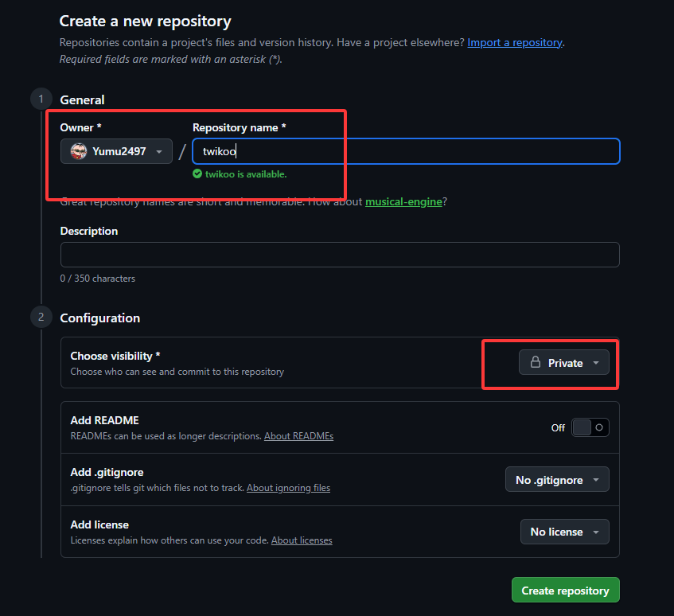Click the Create repository button
The image size is (674, 616).
(x=565, y=591)
